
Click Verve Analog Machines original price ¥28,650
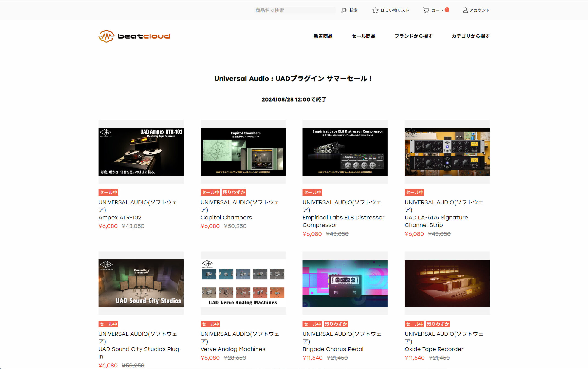(235, 358)
